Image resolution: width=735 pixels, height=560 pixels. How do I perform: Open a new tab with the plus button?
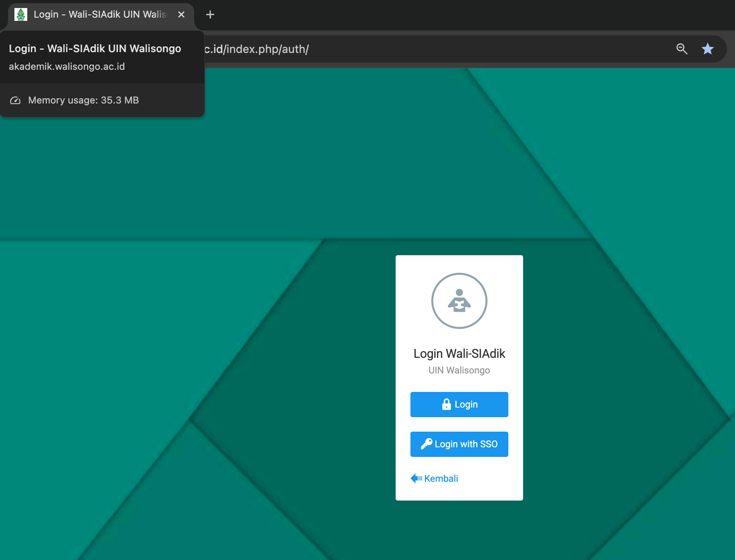[x=210, y=14]
